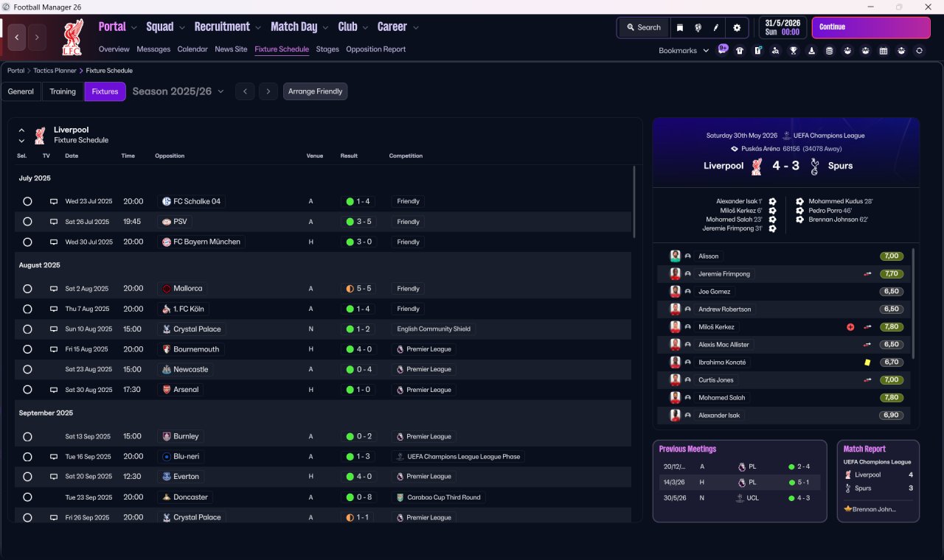This screenshot has width=944, height=560.
Task: Select the PSV fixture radio button
Action: pos(27,222)
